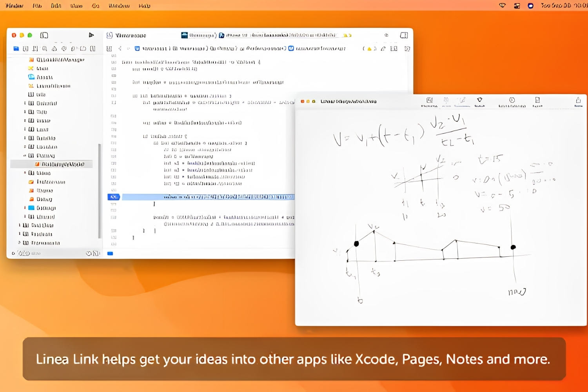Screen dimensions: 588x392
Task: Open the related items grid menu in editor
Action: pos(109,49)
